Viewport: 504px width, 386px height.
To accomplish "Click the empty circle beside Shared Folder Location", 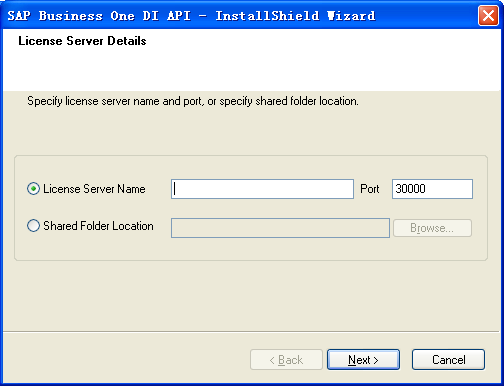I will [33, 226].
